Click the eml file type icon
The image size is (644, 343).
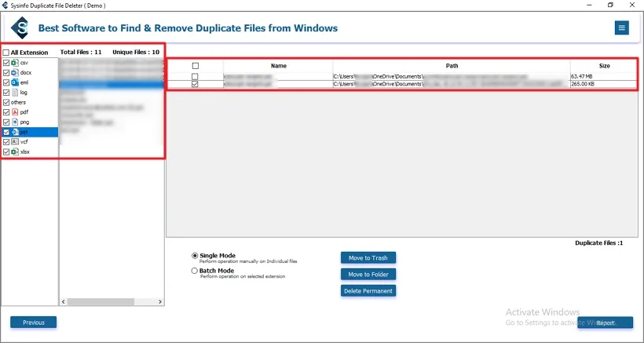(x=15, y=82)
